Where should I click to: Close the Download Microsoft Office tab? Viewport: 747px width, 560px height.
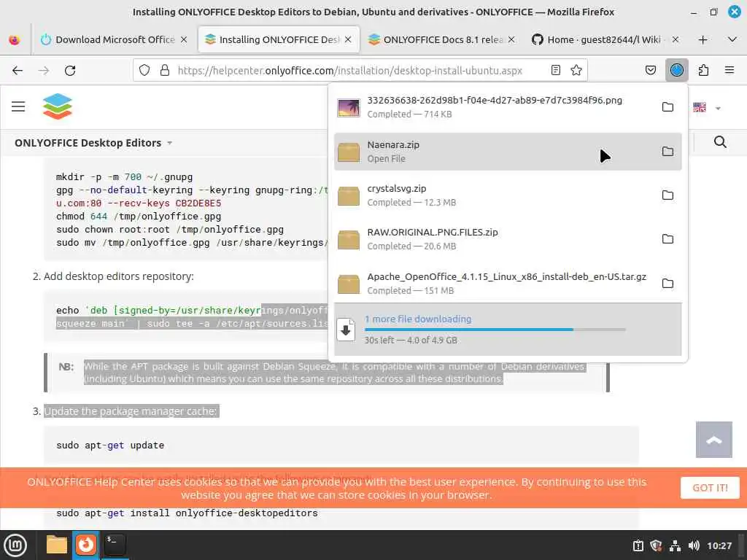[x=184, y=40]
